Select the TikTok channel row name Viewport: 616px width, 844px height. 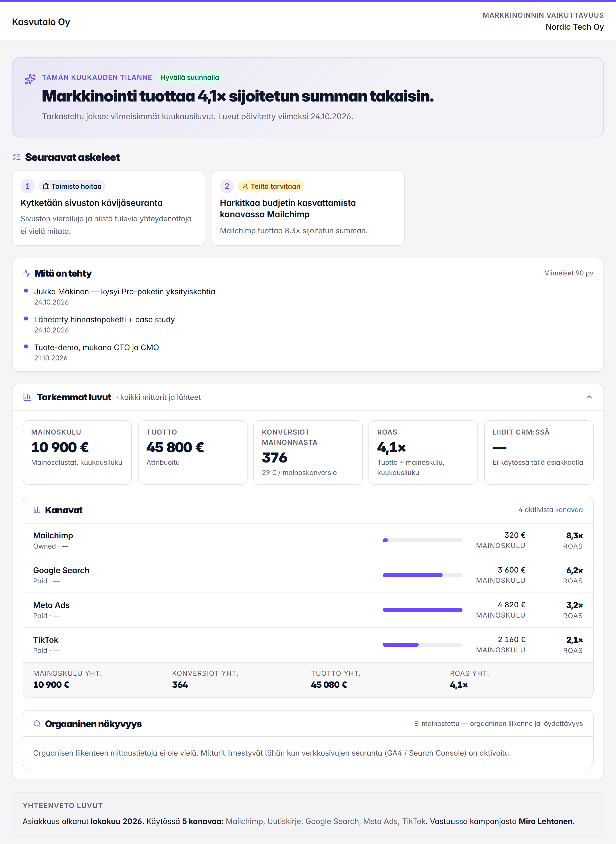click(x=46, y=640)
